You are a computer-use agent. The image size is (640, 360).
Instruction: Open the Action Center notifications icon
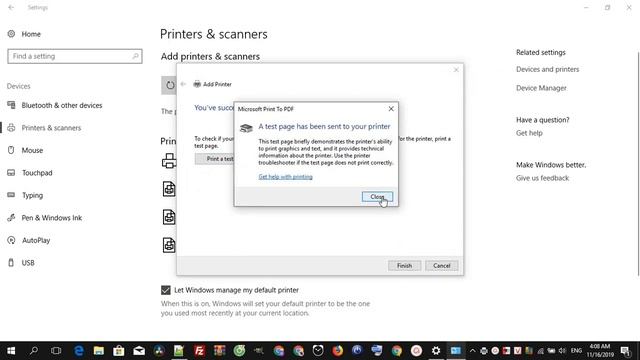[x=625, y=351]
